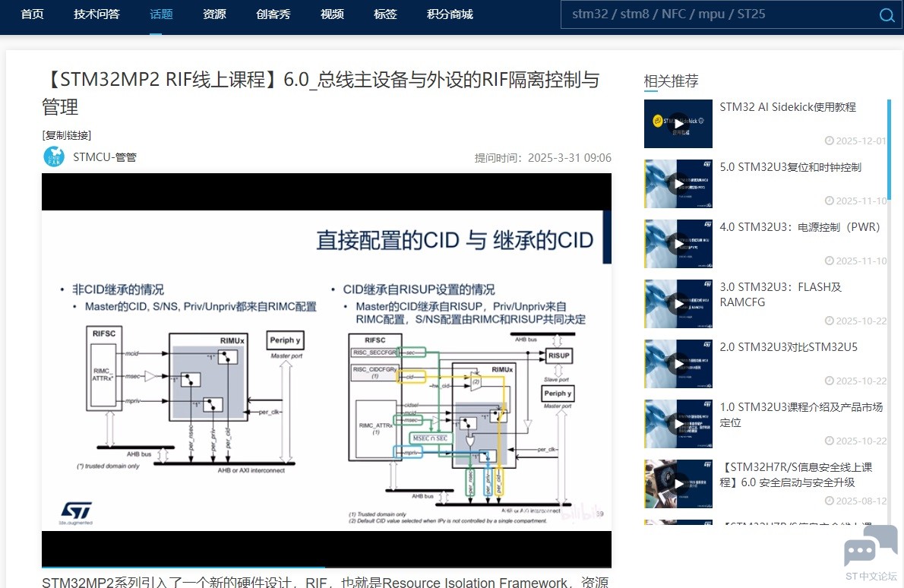Open the 1.0 STM32U3课程介绍及产品市场定位 link
Screen dimensions: 904x588
click(801, 415)
